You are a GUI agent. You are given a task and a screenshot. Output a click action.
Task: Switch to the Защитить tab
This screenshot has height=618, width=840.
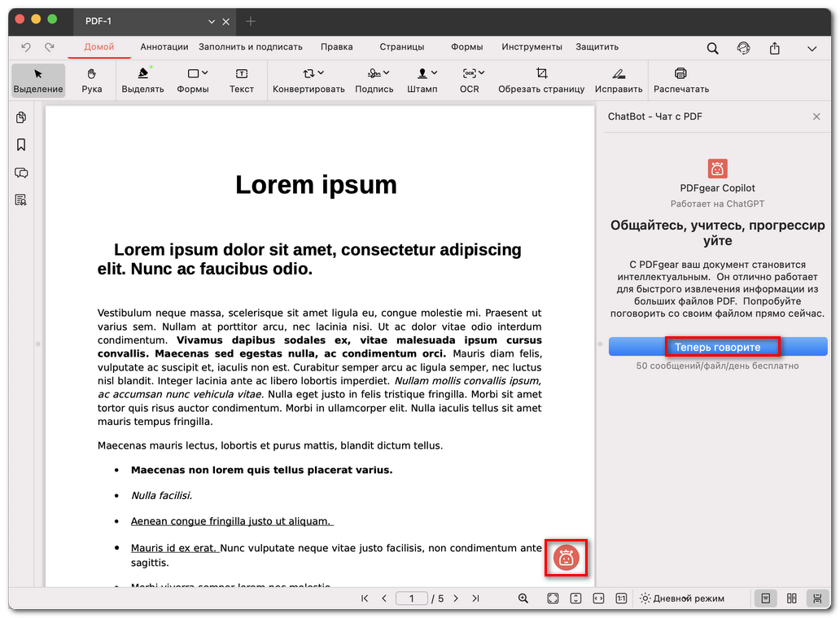597,47
